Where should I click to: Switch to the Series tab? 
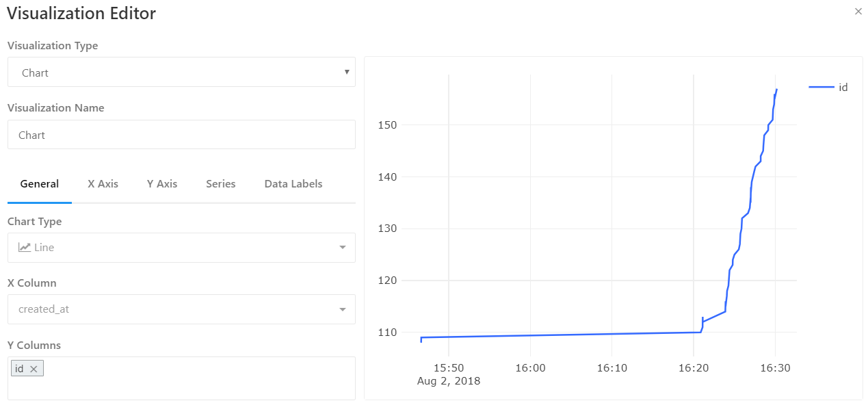[221, 183]
